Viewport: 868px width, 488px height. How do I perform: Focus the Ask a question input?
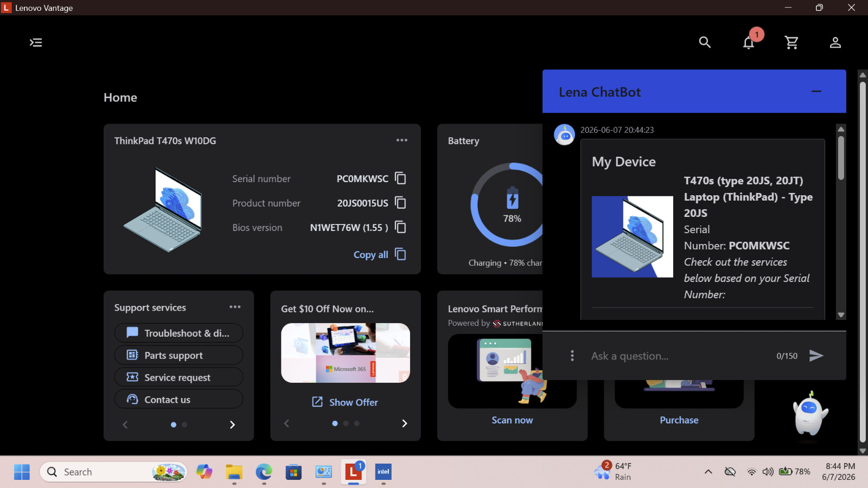(678, 356)
